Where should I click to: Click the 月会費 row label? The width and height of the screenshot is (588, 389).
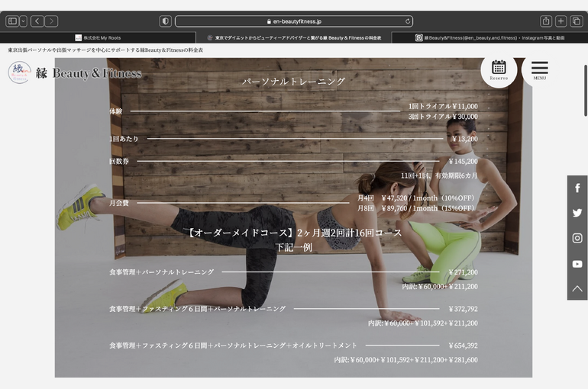[119, 203]
